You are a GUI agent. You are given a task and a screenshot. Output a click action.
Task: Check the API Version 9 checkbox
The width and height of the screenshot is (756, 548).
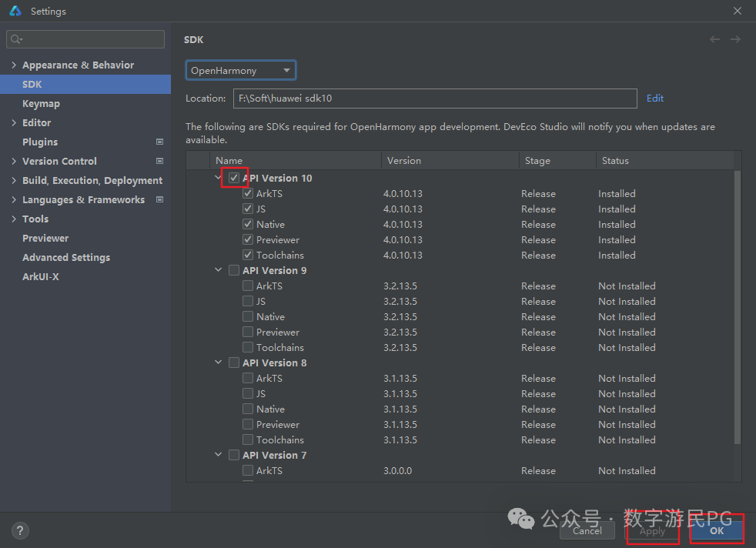tap(234, 270)
